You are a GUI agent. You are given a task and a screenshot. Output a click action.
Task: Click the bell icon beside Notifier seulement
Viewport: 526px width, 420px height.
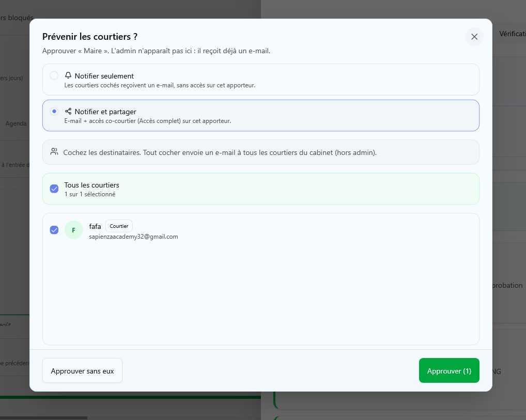point(68,75)
